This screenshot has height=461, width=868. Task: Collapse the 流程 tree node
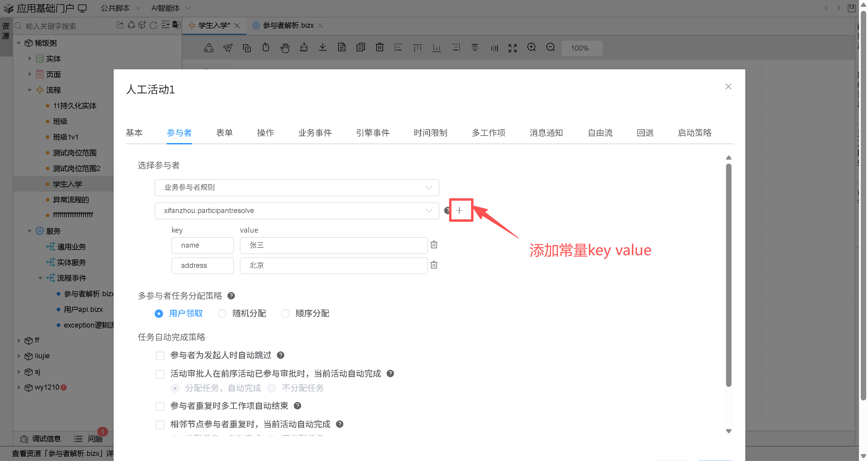pyautogui.click(x=29, y=90)
